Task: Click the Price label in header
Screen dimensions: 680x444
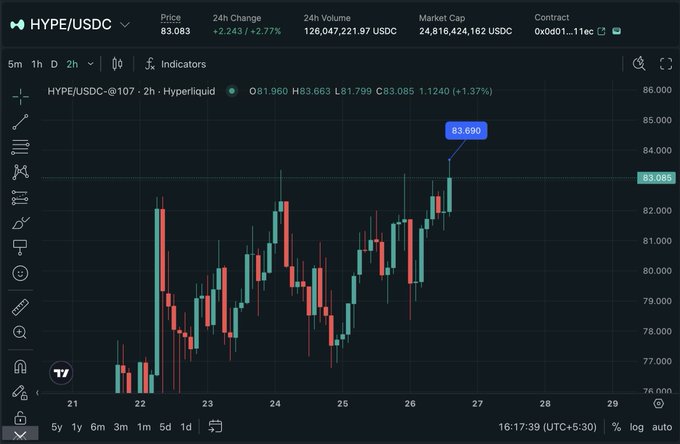Action: click(170, 18)
